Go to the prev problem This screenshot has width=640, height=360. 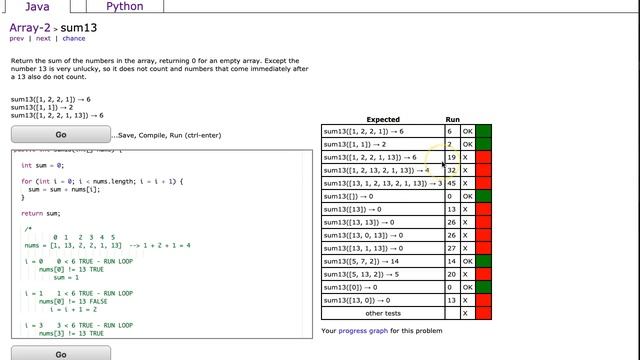[x=17, y=38]
